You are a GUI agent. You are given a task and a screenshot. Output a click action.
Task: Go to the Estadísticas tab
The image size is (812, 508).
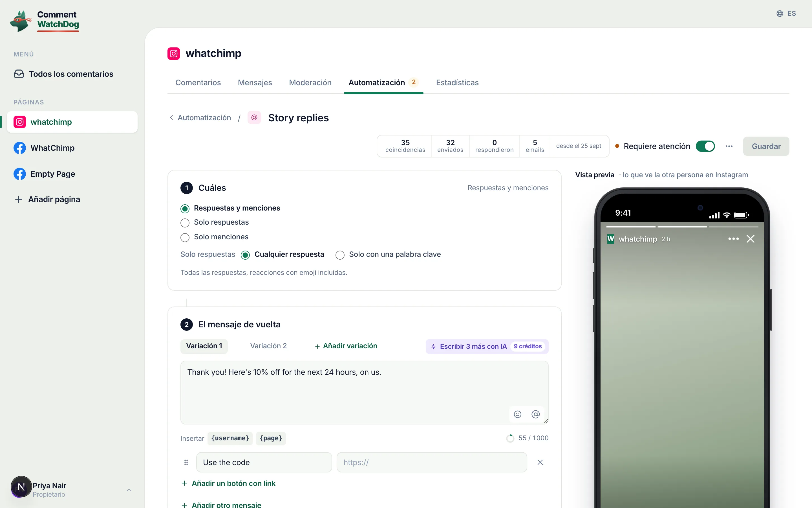click(457, 83)
